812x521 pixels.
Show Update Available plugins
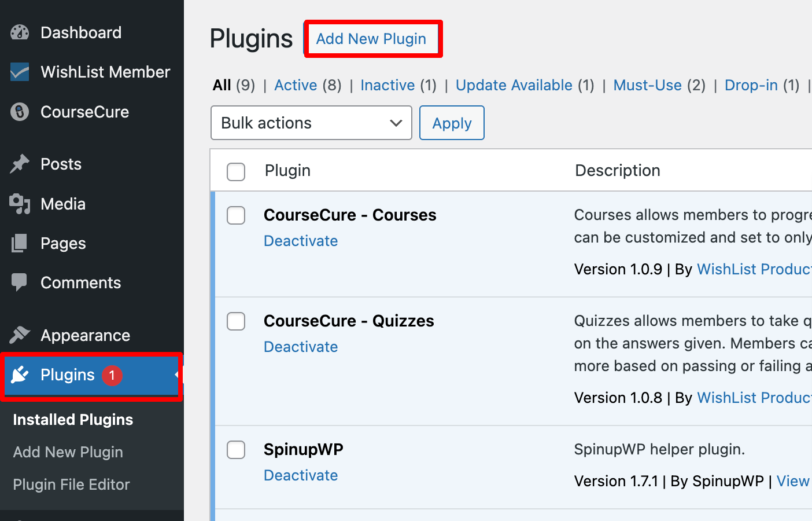tap(514, 85)
